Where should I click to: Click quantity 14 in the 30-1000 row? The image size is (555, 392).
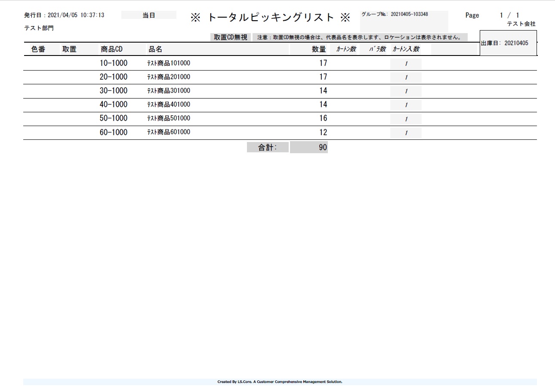[323, 91]
